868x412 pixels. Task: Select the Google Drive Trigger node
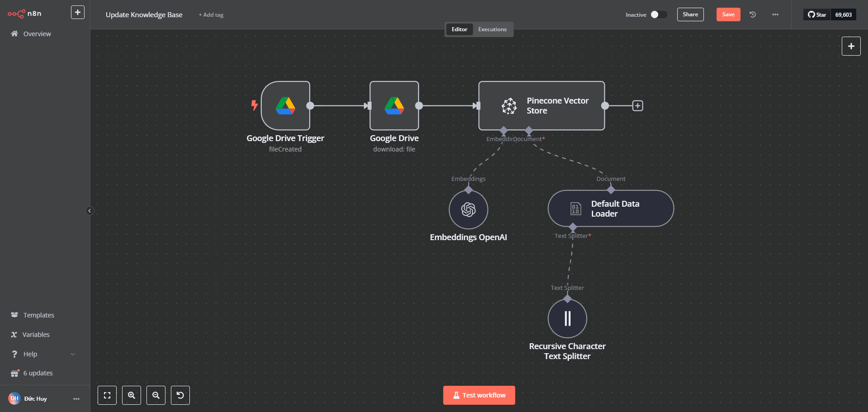coord(285,106)
